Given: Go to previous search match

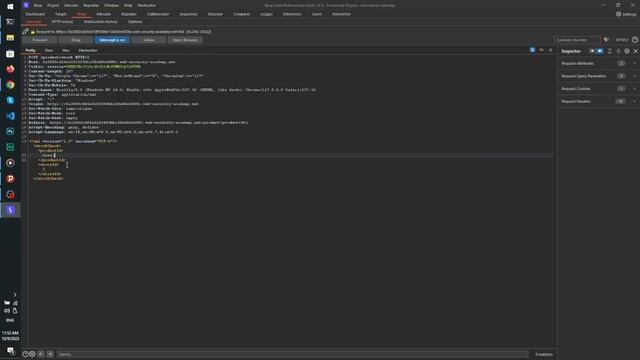Looking at the screenshot, I should 41,354.
